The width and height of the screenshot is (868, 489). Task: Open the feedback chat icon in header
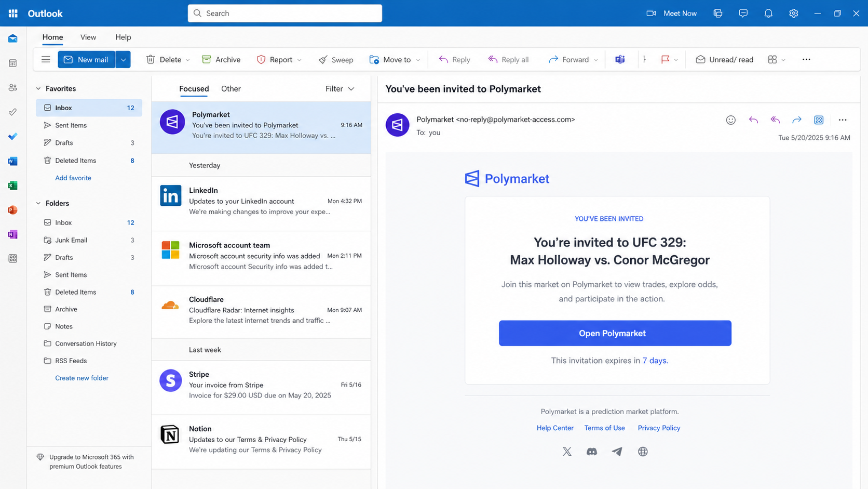point(743,14)
